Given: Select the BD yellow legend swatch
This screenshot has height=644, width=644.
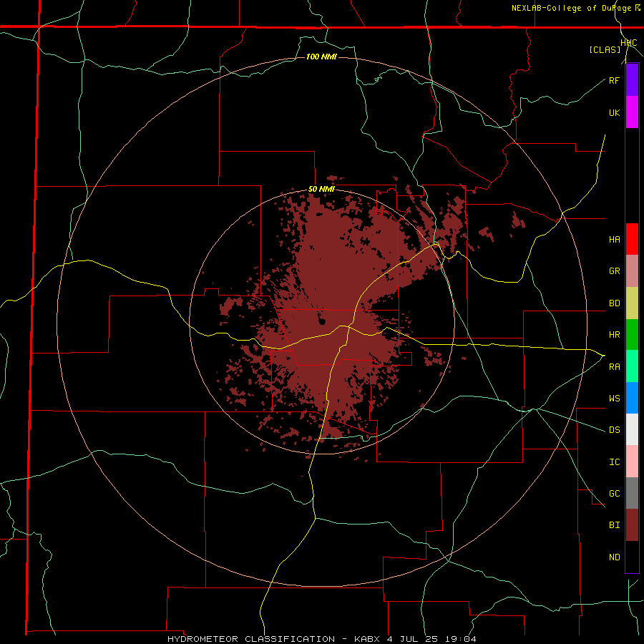Looking at the screenshot, I should 632,303.
